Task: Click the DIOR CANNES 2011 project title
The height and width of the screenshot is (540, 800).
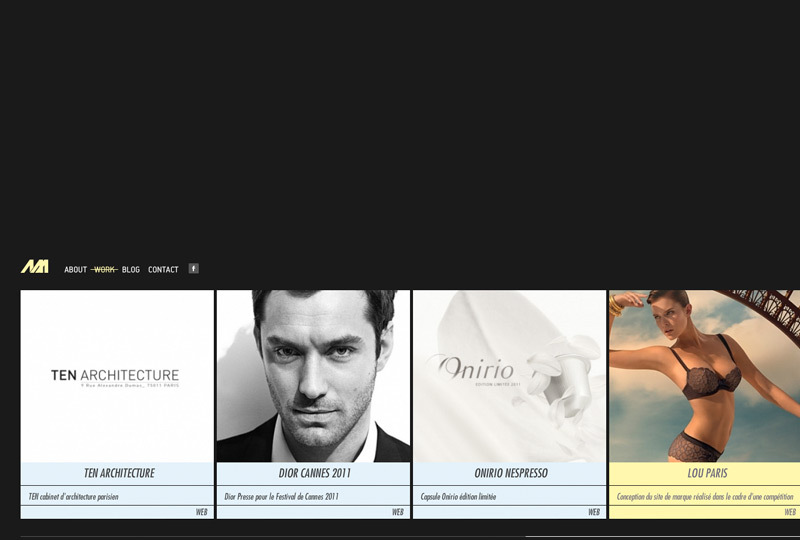Action: 315,473
